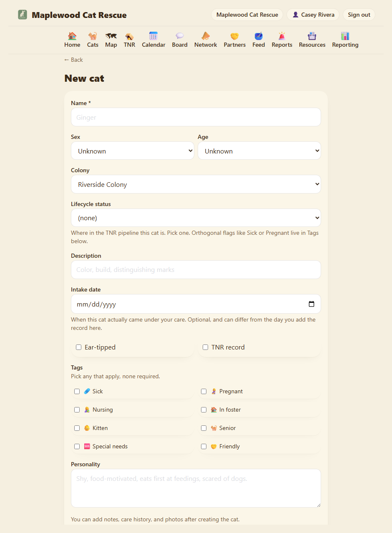This screenshot has height=533, width=392.
Task: Open the Reports siren icon
Action: [282, 36]
